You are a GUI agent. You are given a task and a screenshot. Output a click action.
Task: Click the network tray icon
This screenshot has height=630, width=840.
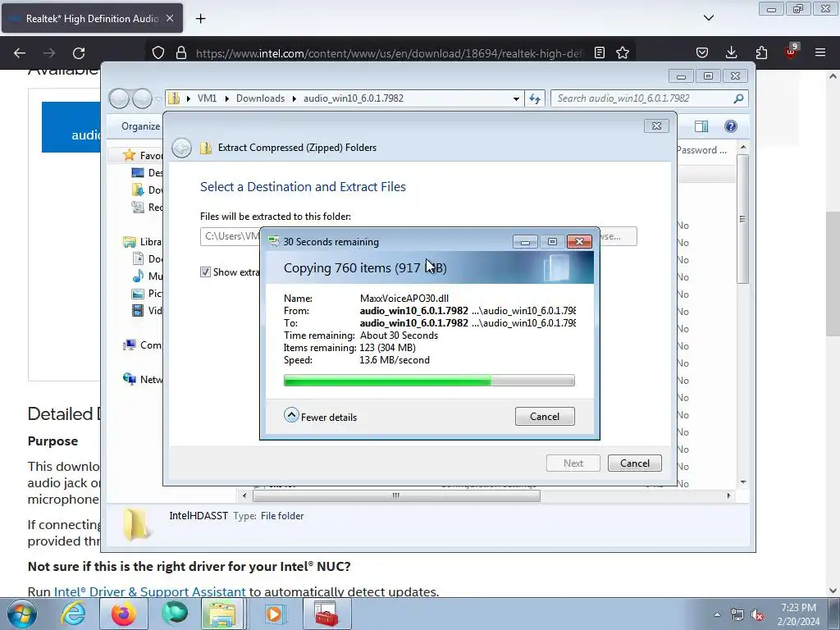pyautogui.click(x=737, y=614)
